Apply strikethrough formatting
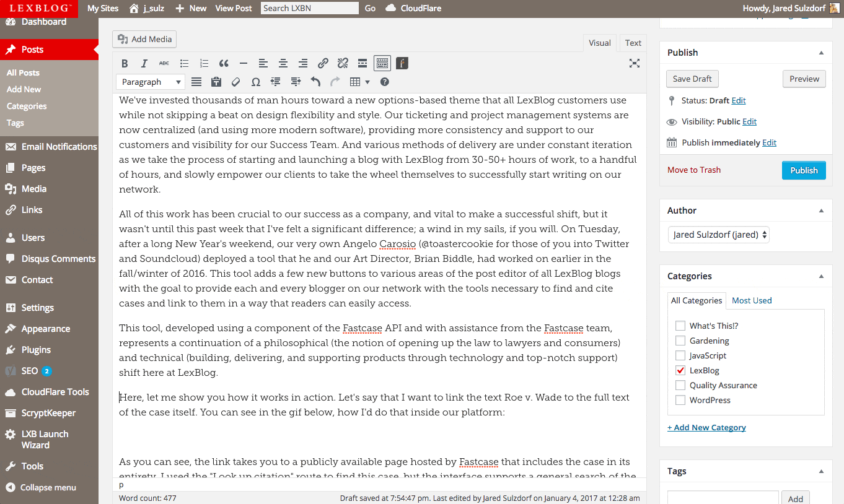 [164, 63]
